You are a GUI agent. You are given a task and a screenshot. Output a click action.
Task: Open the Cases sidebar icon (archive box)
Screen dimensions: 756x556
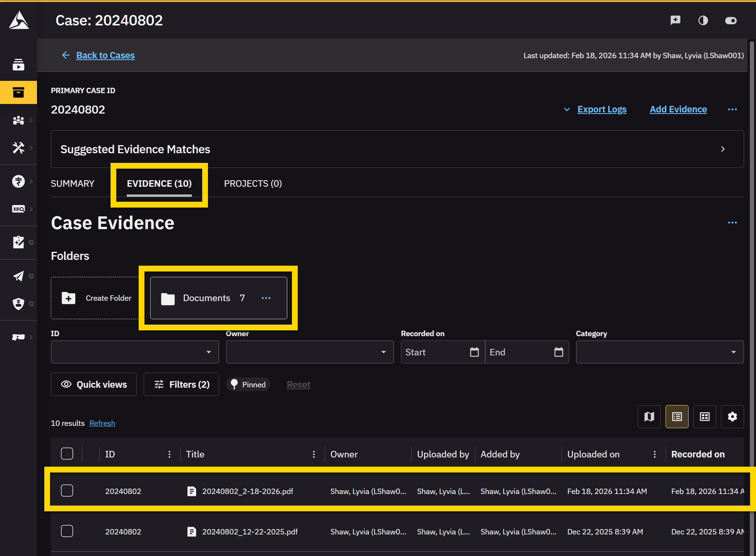coord(18,92)
